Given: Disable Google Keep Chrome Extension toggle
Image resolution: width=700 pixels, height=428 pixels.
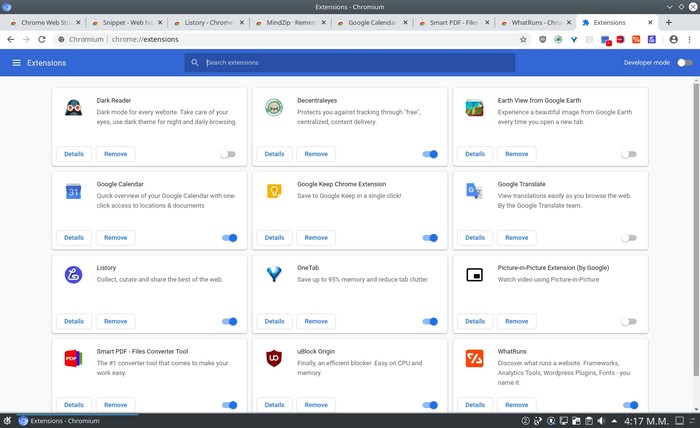Looking at the screenshot, I should (x=430, y=238).
